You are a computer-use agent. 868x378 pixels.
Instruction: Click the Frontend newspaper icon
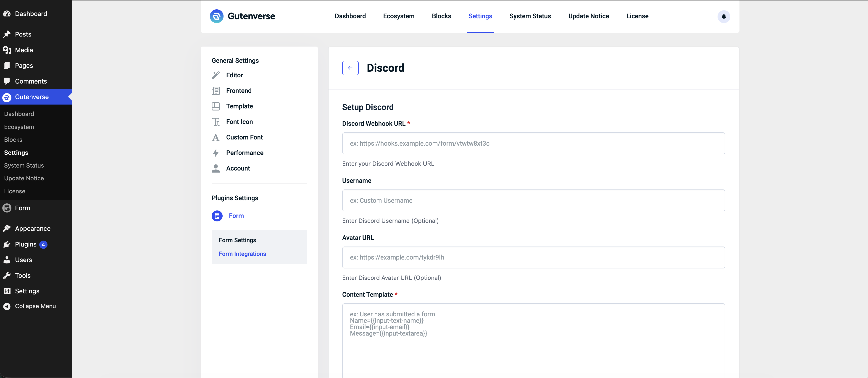[216, 91]
